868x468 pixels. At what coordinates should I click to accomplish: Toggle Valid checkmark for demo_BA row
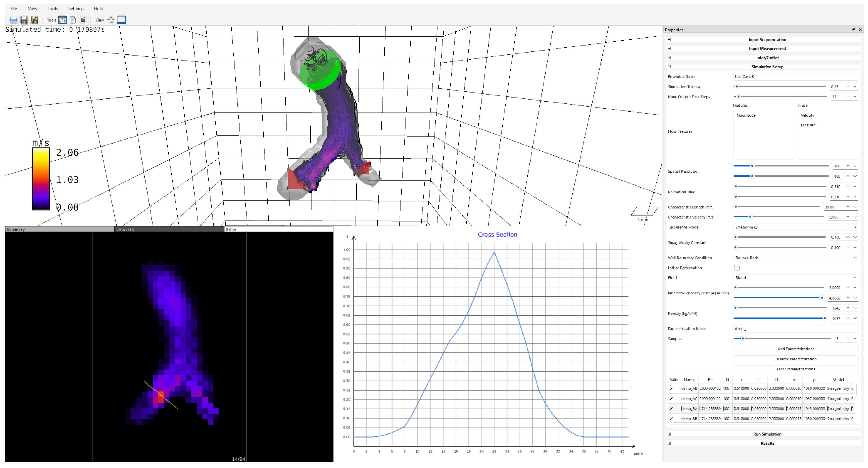coord(671,409)
